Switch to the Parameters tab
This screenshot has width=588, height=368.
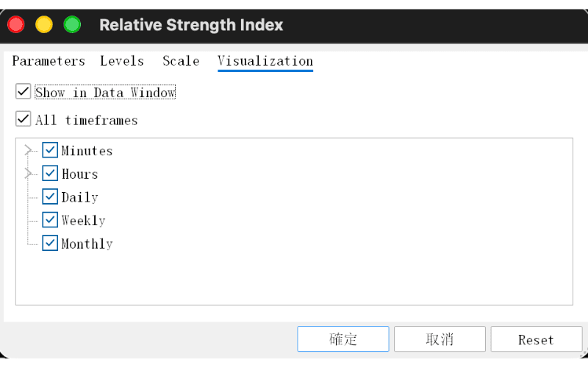49,61
